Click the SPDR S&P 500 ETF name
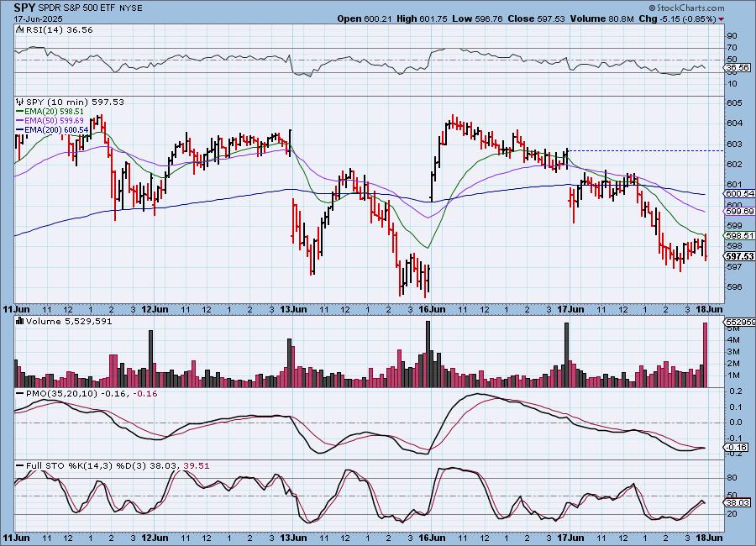 tap(76, 8)
